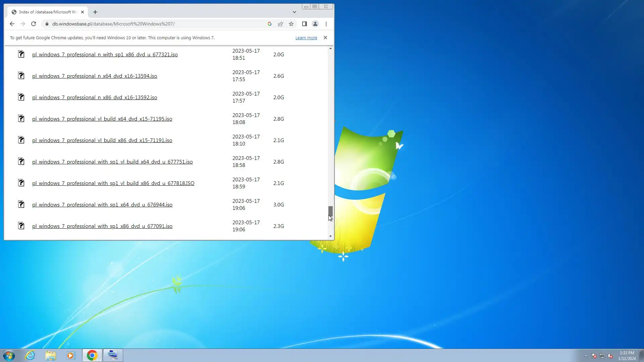Dismiss the Chrome update notification bar
The width and height of the screenshot is (644, 362).
point(325,38)
